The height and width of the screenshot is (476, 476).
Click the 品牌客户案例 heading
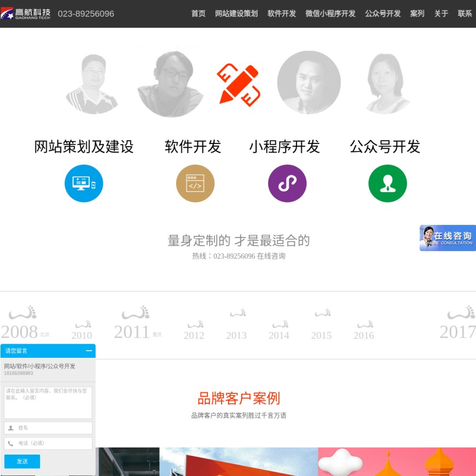239,398
